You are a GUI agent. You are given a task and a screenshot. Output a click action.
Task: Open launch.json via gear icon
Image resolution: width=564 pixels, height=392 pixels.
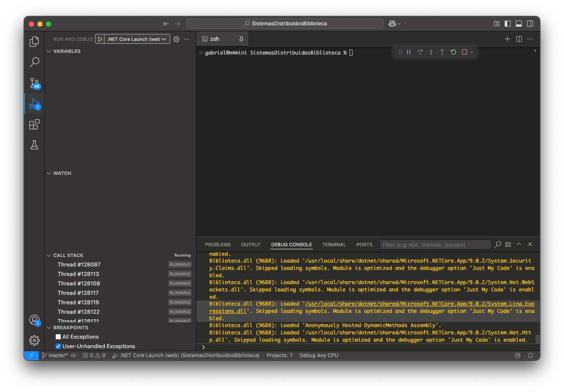pos(176,39)
